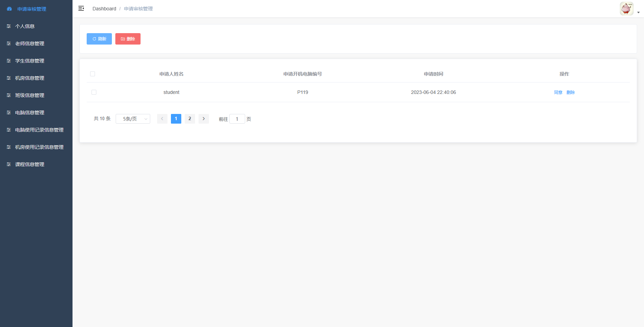Image resolution: width=644 pixels, height=327 pixels.
Task: Click the 前往 page number input field
Action: click(237, 119)
